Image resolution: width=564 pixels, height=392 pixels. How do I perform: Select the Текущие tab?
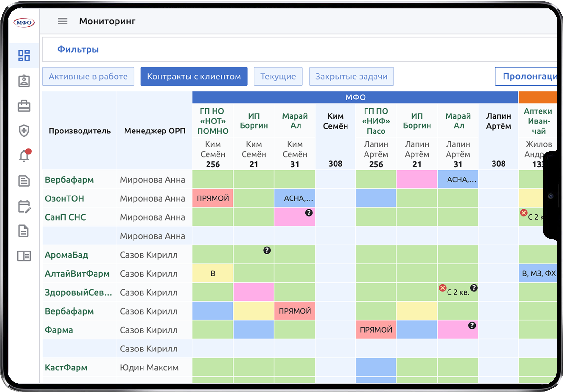click(278, 77)
